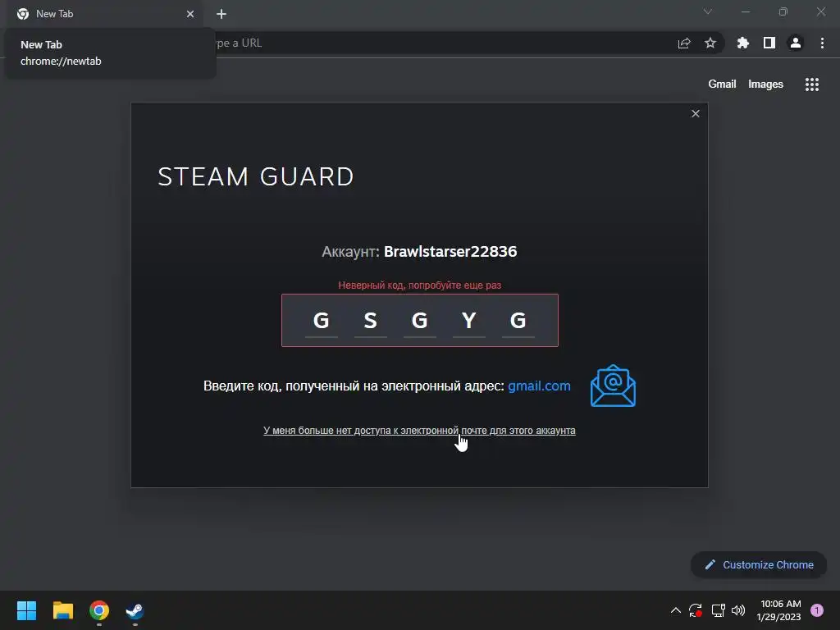Open the Chrome three-dot menu
This screenshot has height=630, width=840.
tap(822, 43)
